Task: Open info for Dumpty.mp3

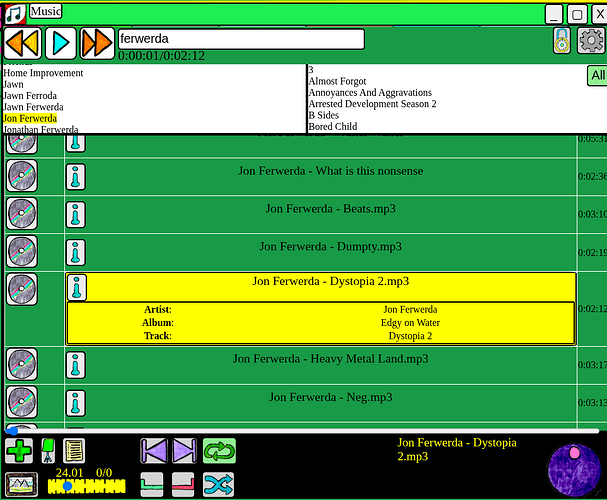Action: click(x=75, y=253)
